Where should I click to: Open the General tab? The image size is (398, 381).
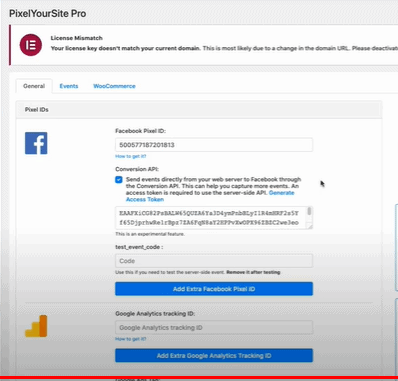coord(34,86)
